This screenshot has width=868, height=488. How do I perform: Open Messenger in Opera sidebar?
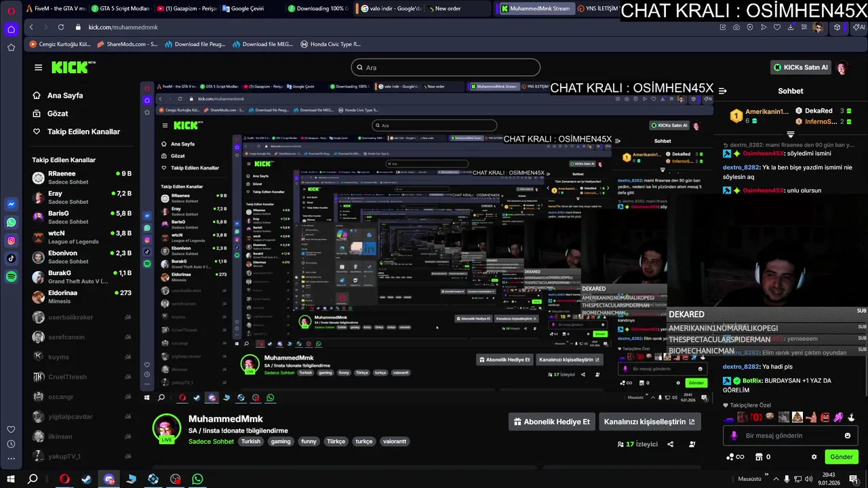(x=12, y=204)
